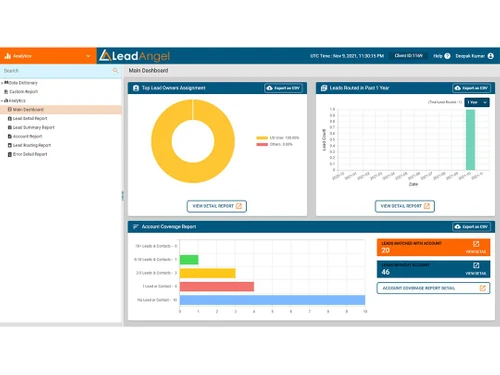
Task: Click Lead Routing Report icon
Action: point(10,145)
